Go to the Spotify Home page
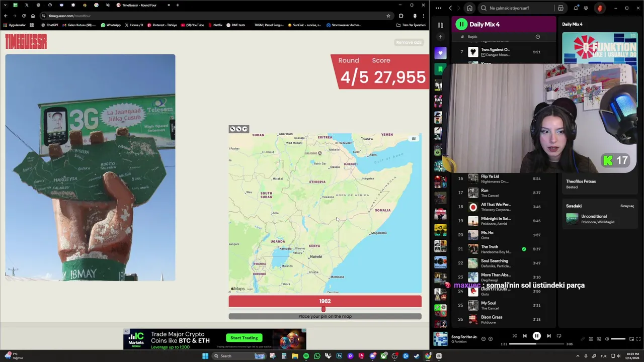 click(469, 8)
